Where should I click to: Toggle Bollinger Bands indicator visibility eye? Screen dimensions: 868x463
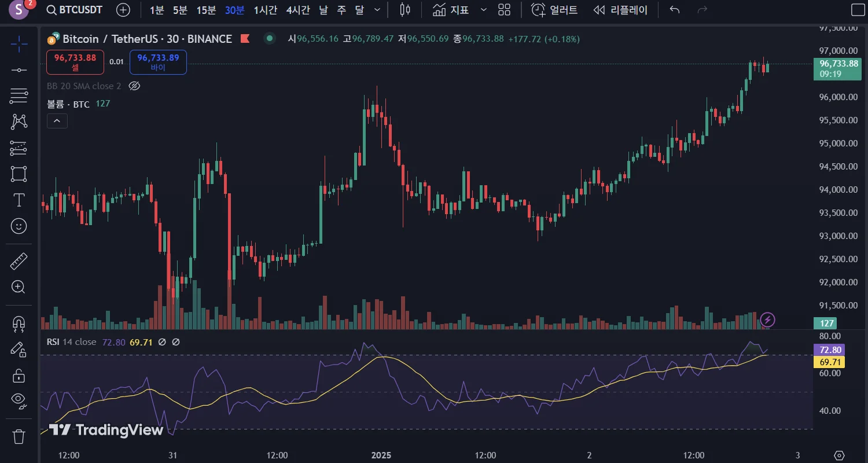coord(134,86)
